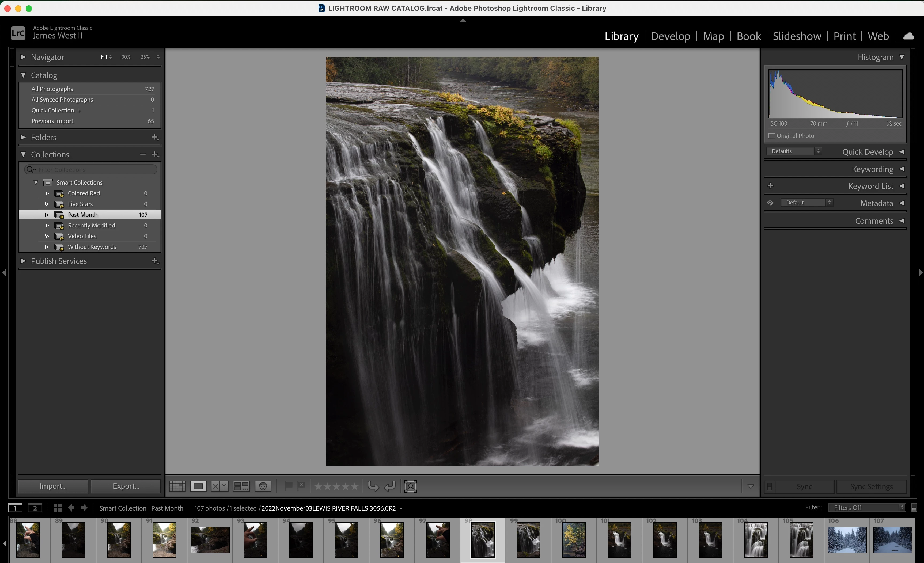Flag photo as rejected
This screenshot has width=924, height=563.
tap(301, 486)
